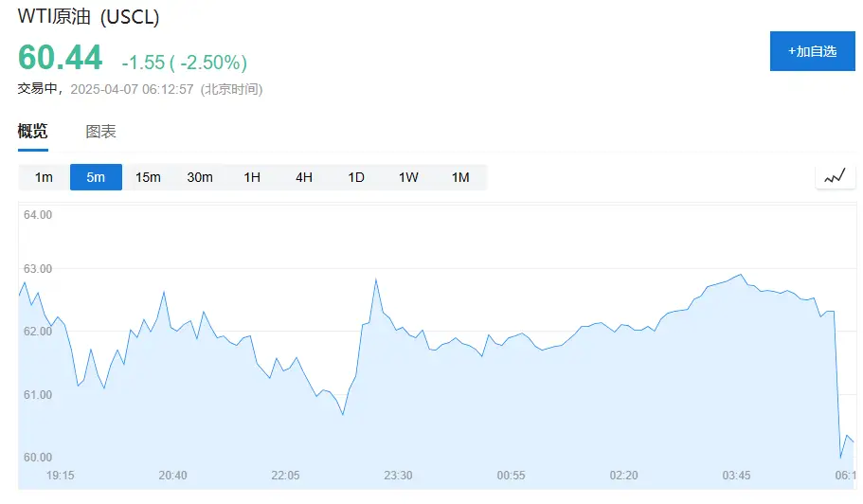Click the WTI原油 (USCL) title
Viewport: 863px width, 504px height.
89,17
